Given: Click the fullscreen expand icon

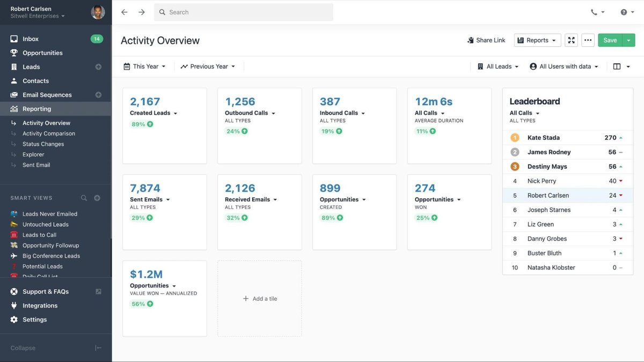Looking at the screenshot, I should click(572, 40).
